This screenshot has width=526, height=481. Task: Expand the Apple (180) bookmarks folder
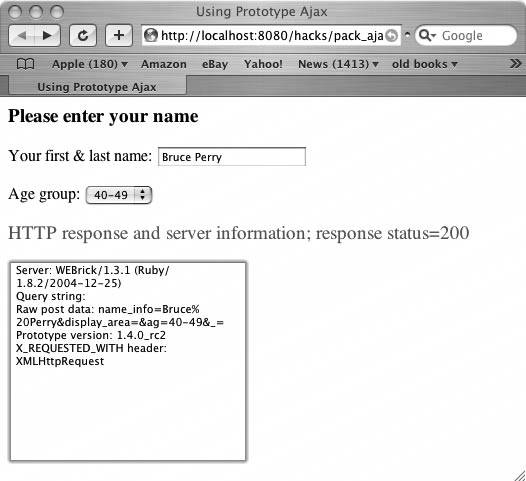(x=90, y=64)
